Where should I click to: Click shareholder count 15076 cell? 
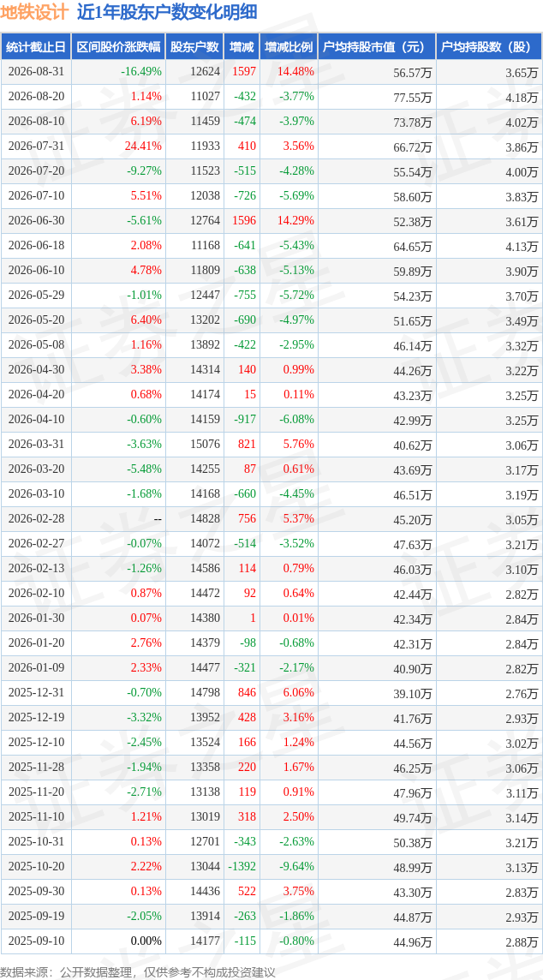pyautogui.click(x=206, y=445)
